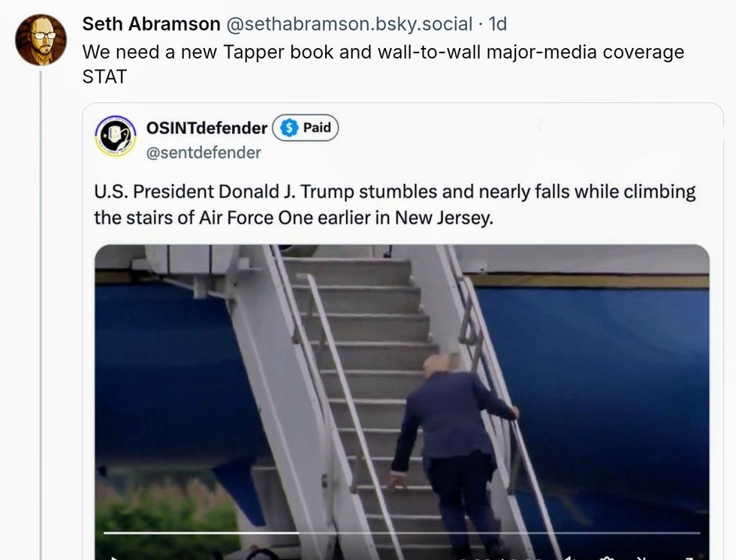736x560 pixels.
Task: Expand the video to fullscreen
Action: [x=688, y=558]
